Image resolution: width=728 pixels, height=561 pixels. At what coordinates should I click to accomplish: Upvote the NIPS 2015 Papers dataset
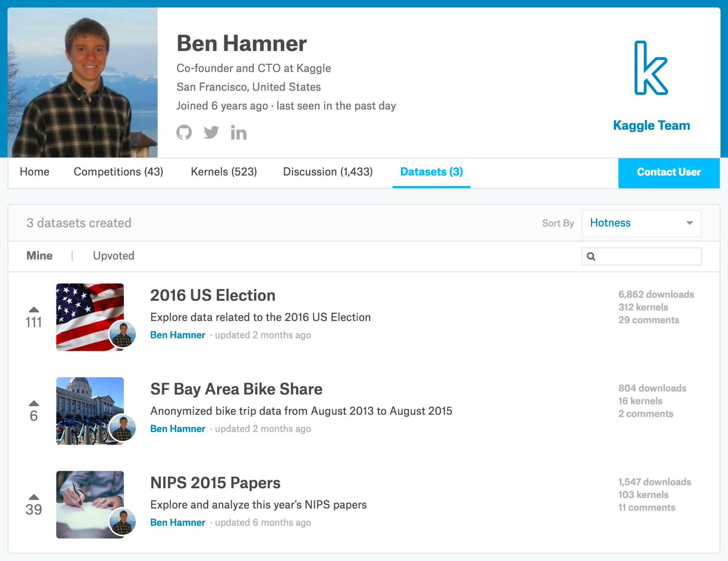[x=34, y=497]
